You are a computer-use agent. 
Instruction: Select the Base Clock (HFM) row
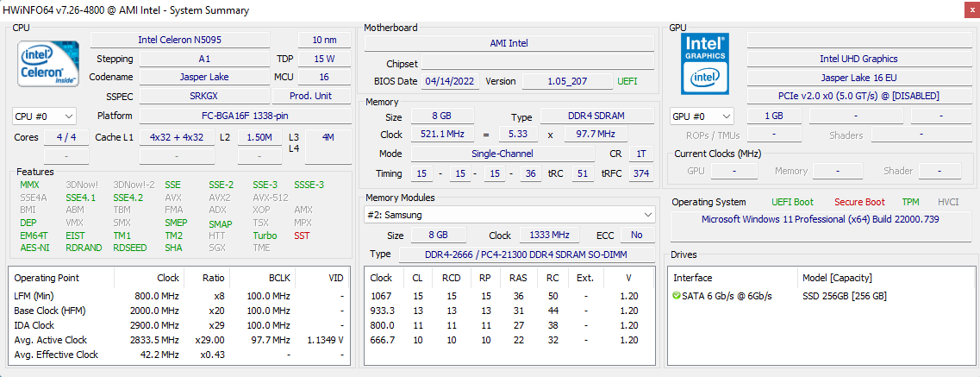coord(180,311)
